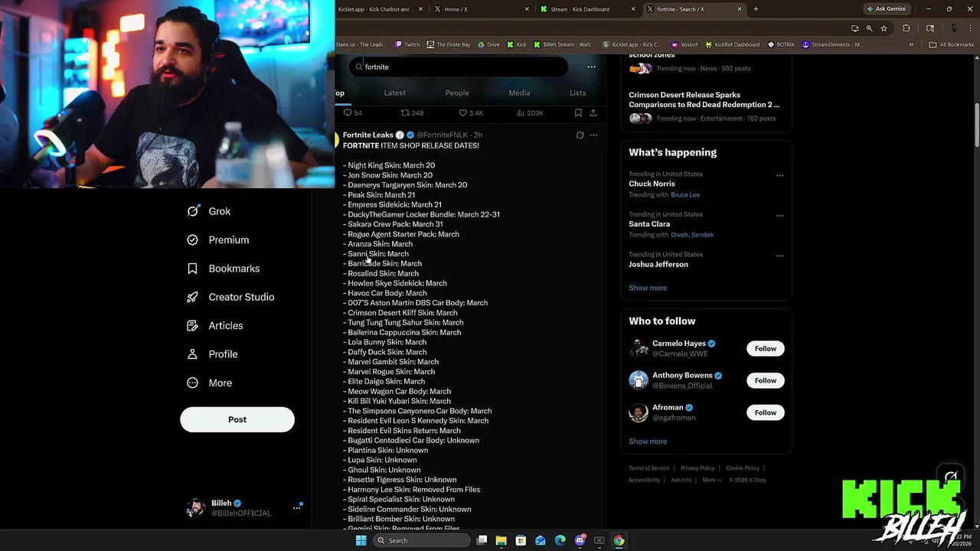The width and height of the screenshot is (980, 551).
Task: Show more under Who to follow
Action: tap(648, 442)
